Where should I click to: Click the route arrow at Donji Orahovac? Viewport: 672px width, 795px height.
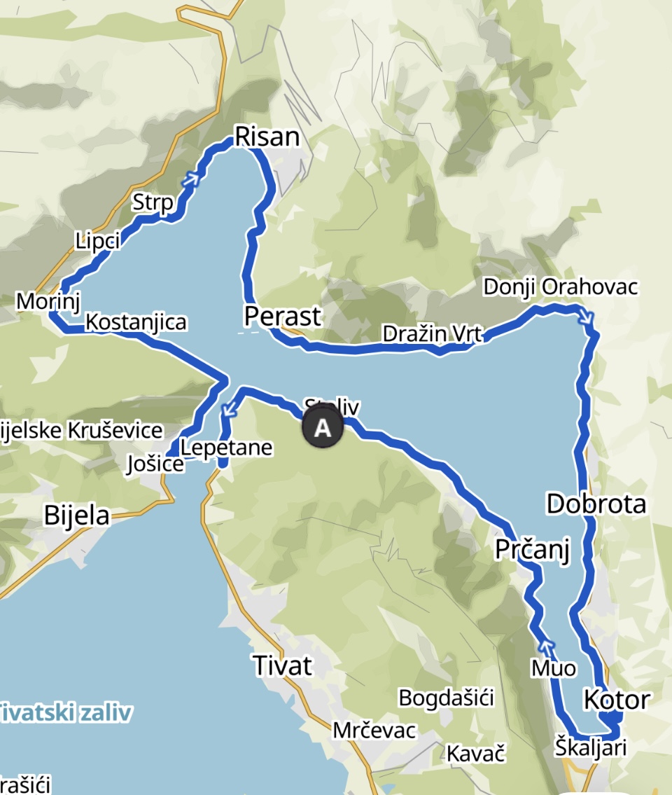tap(585, 317)
